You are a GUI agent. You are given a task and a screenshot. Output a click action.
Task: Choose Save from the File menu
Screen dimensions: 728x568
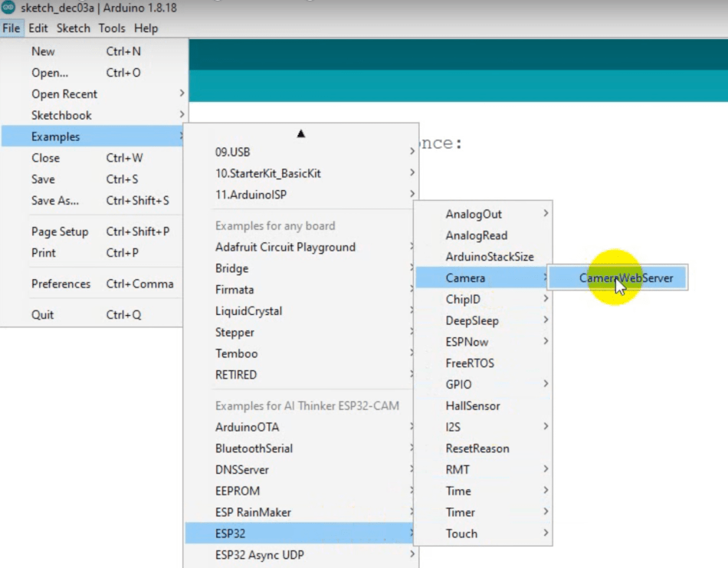pos(93,179)
